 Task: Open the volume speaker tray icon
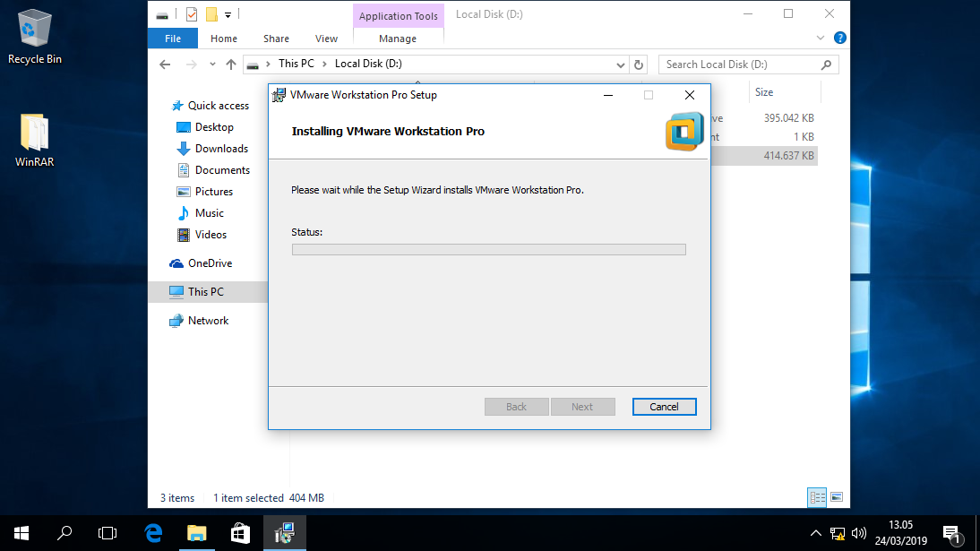pyautogui.click(x=859, y=533)
